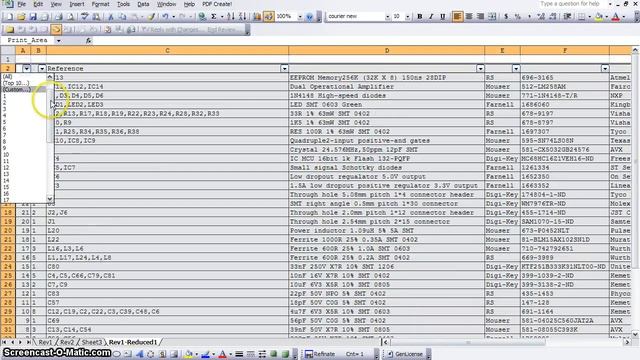The width and height of the screenshot is (640, 360).
Task: Insert WordArt from drawing toolbar
Action: pos(139,354)
